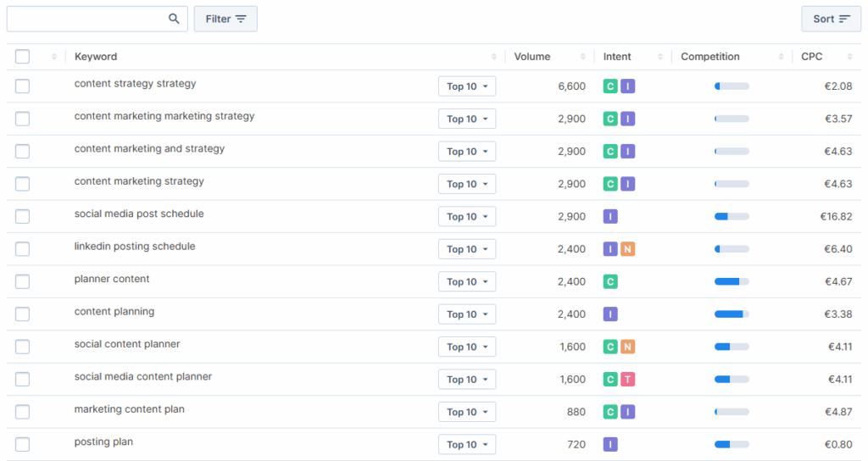868x461 pixels.
Task: Click the Competition column header
Action: point(710,57)
